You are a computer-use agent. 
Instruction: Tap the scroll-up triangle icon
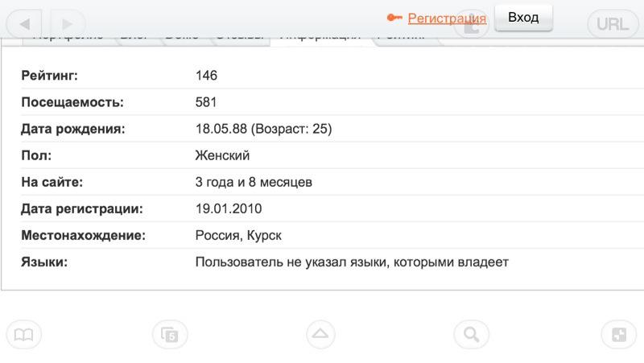tap(321, 334)
